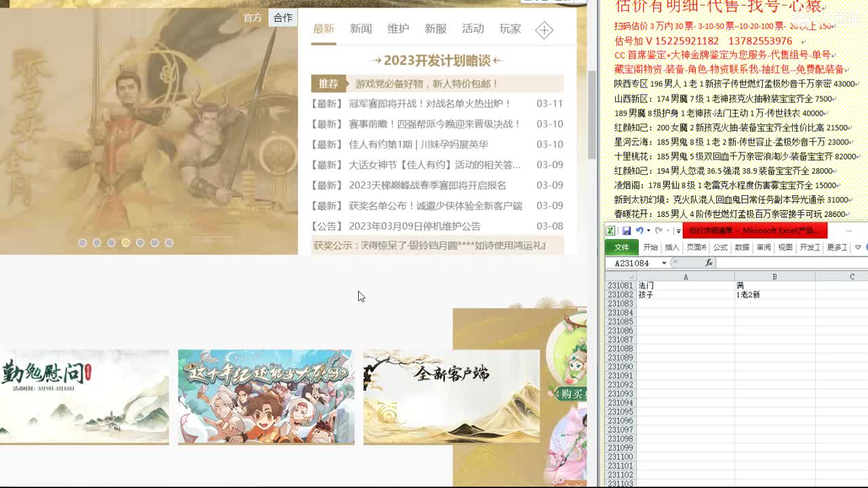Open the 页面布局 ribbon tab
The height and width of the screenshot is (488, 868).
pos(696,247)
